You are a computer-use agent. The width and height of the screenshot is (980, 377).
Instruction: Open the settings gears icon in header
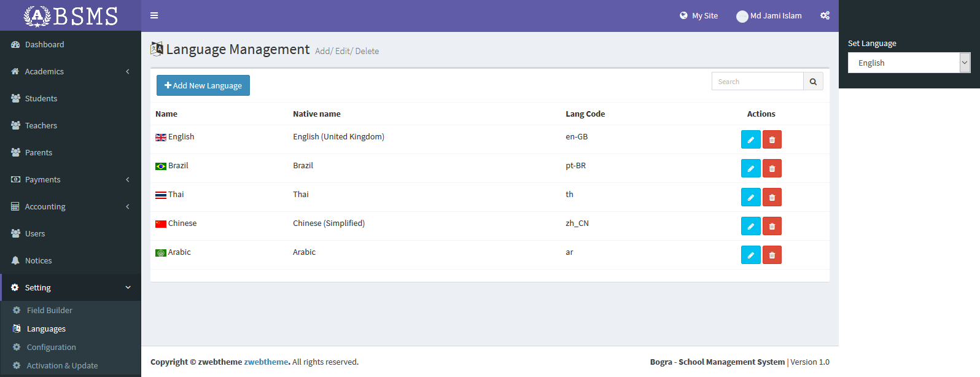click(x=825, y=16)
